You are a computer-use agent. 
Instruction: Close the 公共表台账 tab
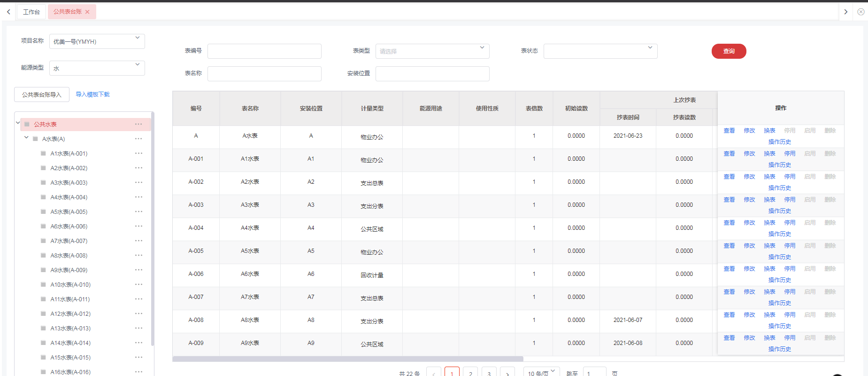pos(87,12)
